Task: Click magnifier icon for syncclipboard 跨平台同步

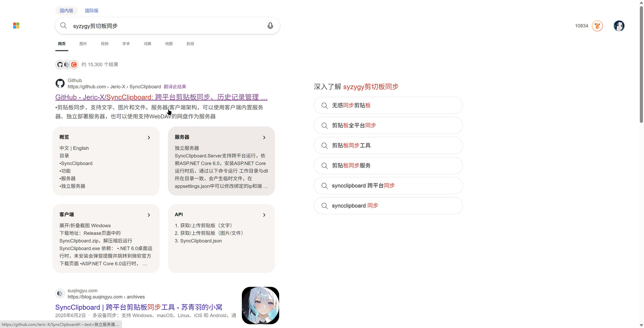Action: pyautogui.click(x=324, y=186)
